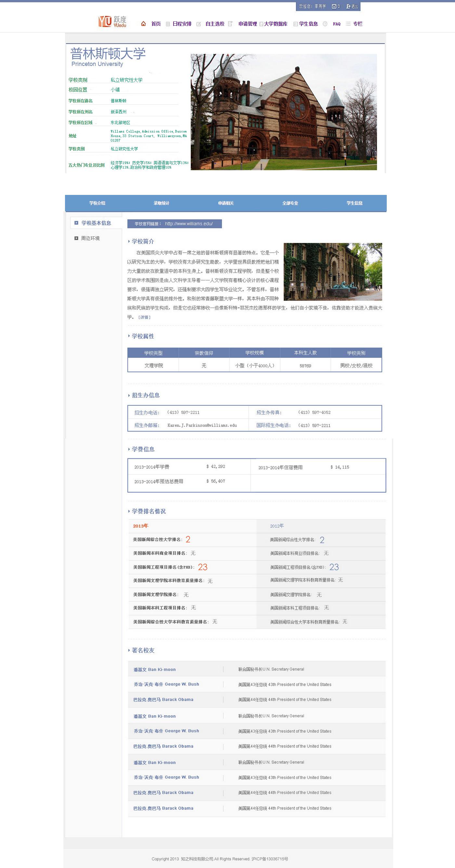Switch to the 全部专业 tab

pyautogui.click(x=290, y=203)
